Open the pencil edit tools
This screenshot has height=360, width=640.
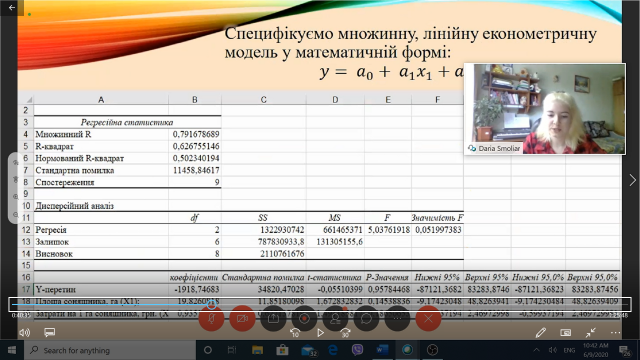(541, 333)
